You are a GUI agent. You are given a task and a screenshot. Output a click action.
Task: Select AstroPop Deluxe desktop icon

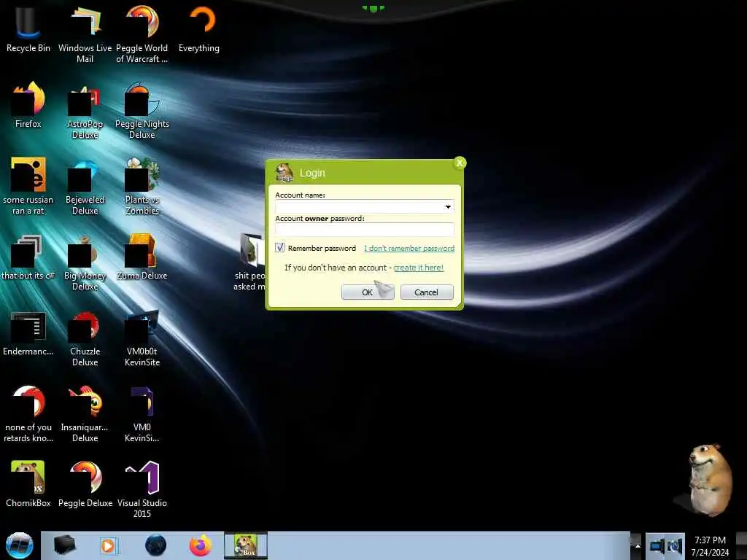coord(85,111)
